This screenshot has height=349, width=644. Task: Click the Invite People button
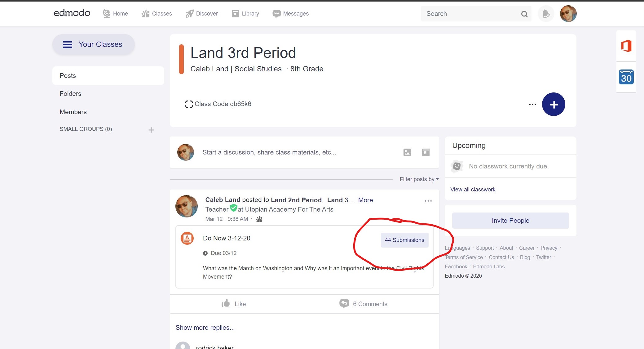coord(510,221)
